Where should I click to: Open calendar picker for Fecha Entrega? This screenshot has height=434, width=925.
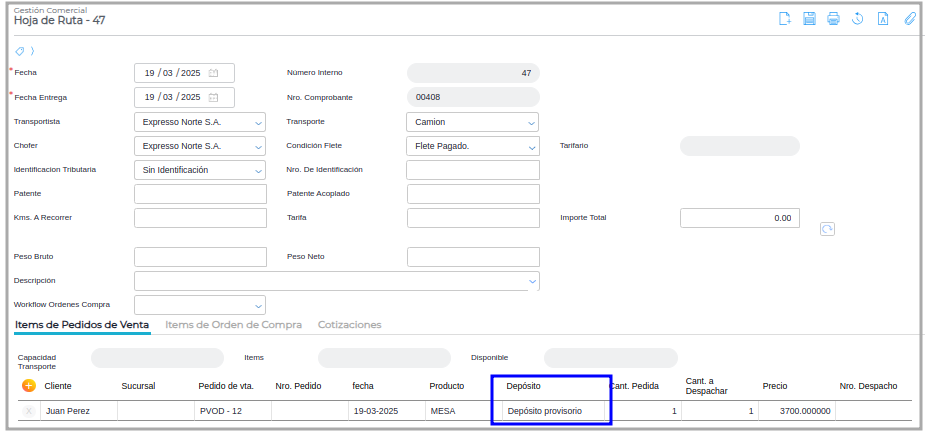(x=214, y=98)
